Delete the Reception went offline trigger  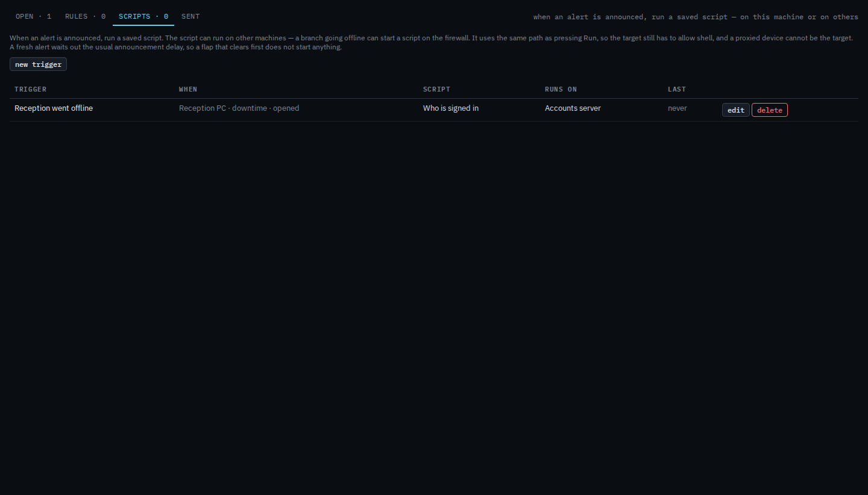(770, 110)
